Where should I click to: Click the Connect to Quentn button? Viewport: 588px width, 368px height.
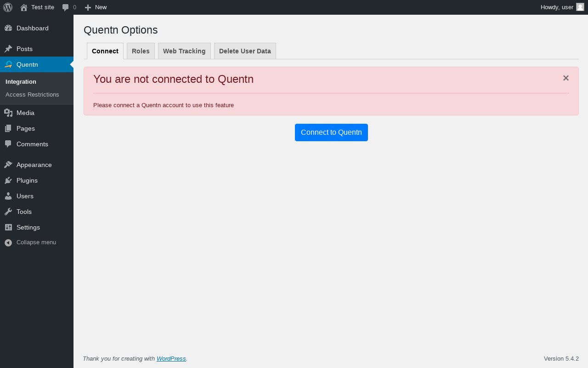pyautogui.click(x=331, y=132)
